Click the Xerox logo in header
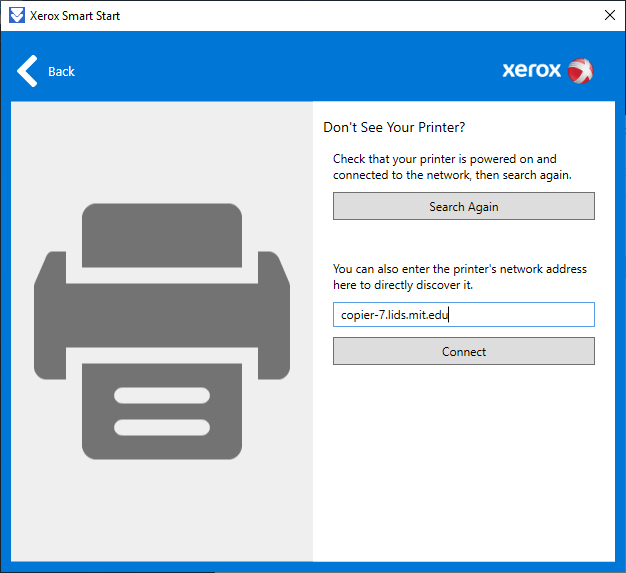 (547, 71)
